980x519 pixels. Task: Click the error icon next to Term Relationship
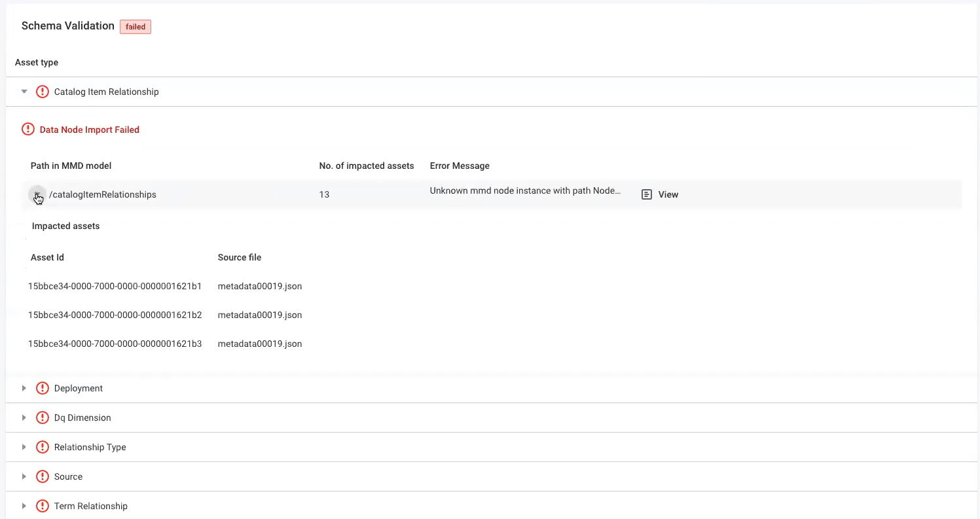click(x=42, y=506)
